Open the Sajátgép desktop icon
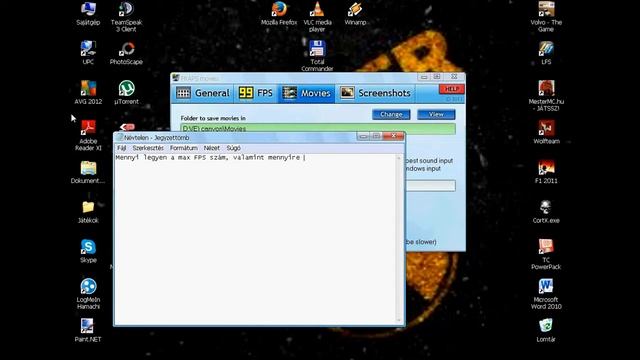This screenshot has height=360, width=640. (x=88, y=14)
